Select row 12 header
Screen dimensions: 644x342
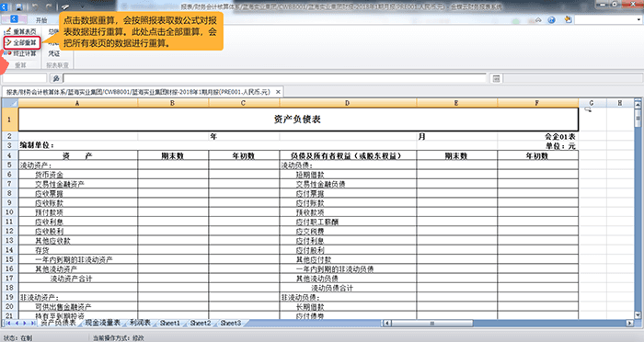tap(10, 231)
